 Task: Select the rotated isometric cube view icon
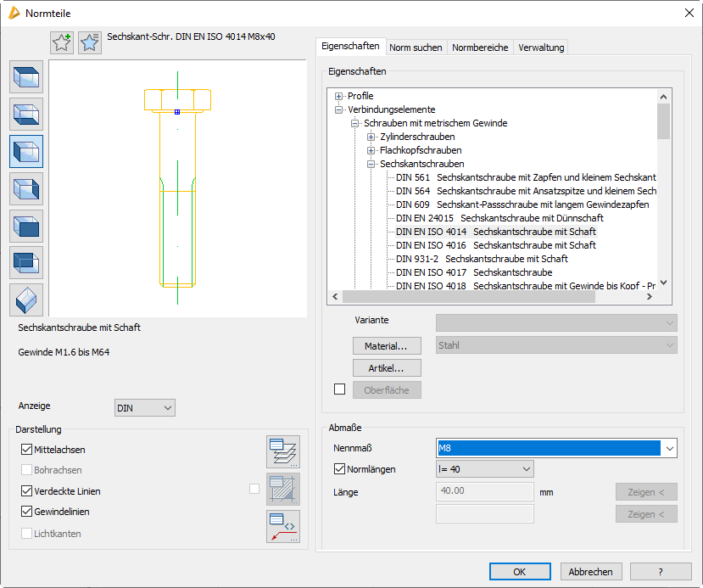tap(26, 300)
